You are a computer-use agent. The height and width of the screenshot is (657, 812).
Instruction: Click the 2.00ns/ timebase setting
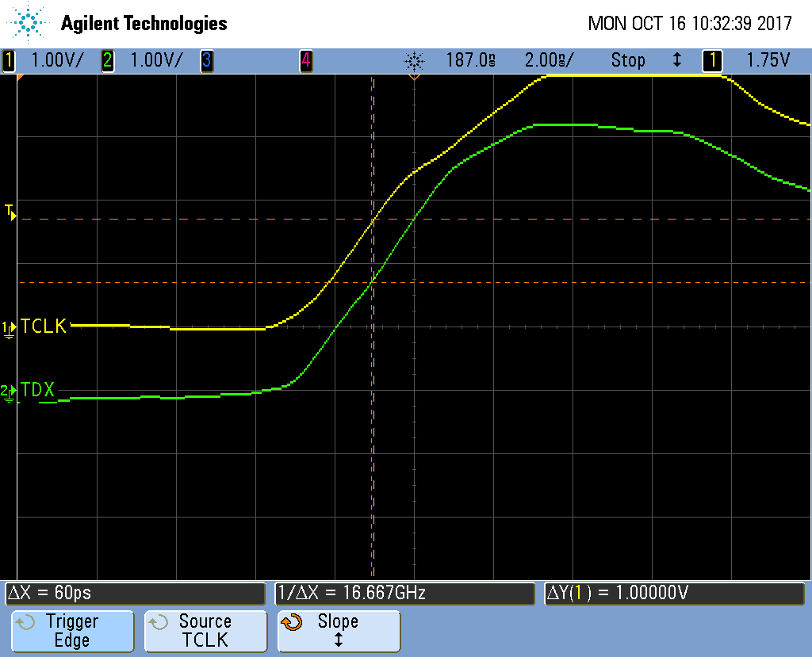tap(549, 60)
